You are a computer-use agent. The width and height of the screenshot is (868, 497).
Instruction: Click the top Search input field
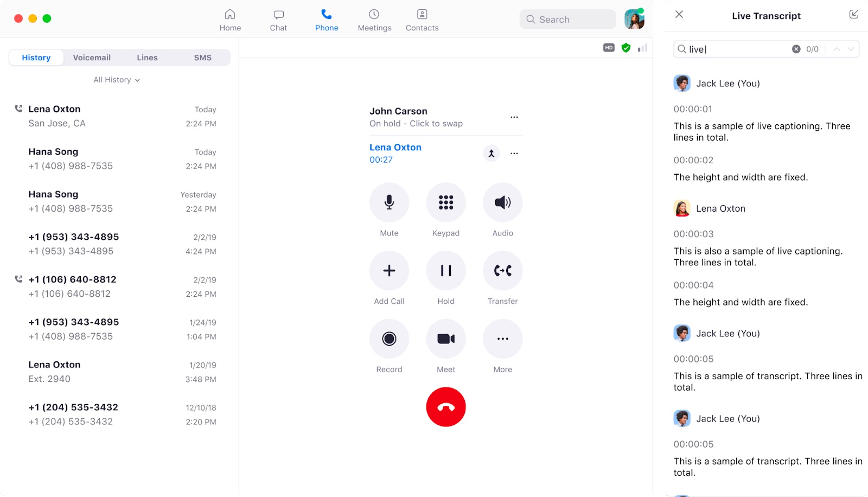(567, 19)
